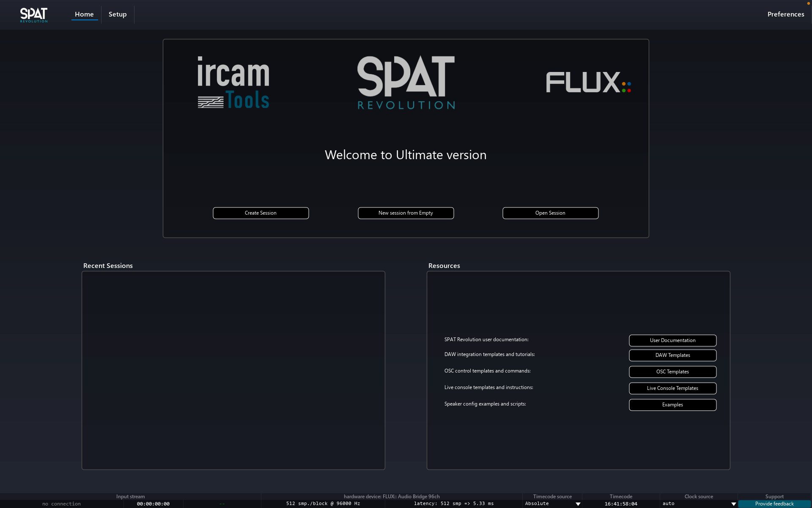Screen dimensions: 812x508
Task: Click the orange indicator dot at top-right corner
Action: point(808,3)
